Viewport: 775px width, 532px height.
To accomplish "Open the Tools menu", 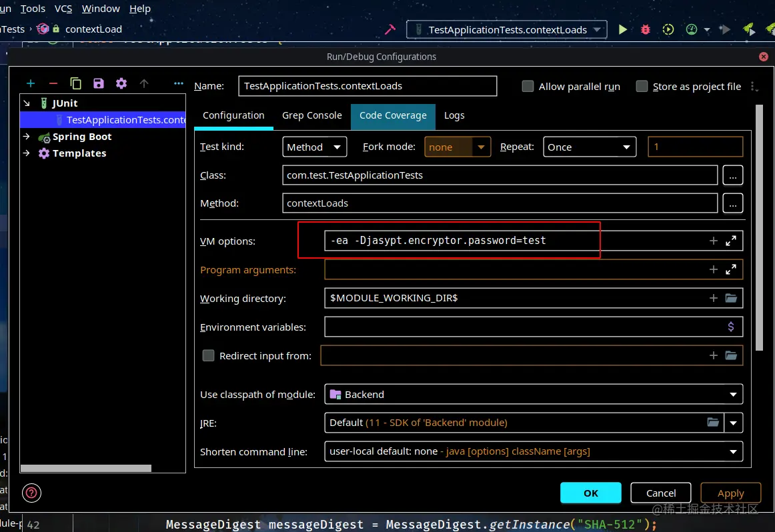I will pos(33,9).
